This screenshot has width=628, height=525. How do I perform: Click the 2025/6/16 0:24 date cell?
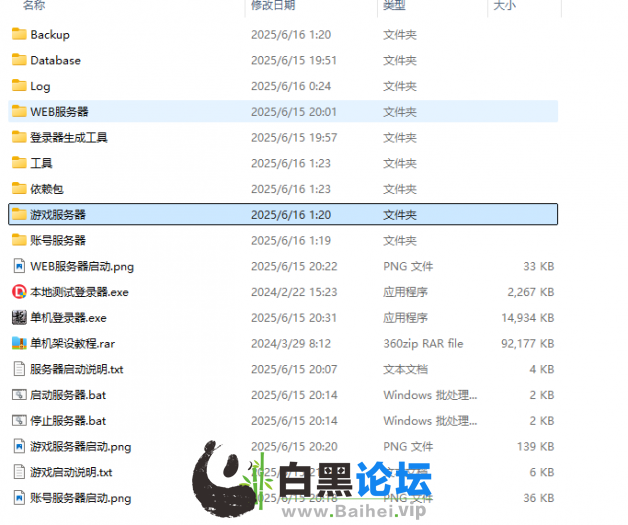click(x=291, y=86)
